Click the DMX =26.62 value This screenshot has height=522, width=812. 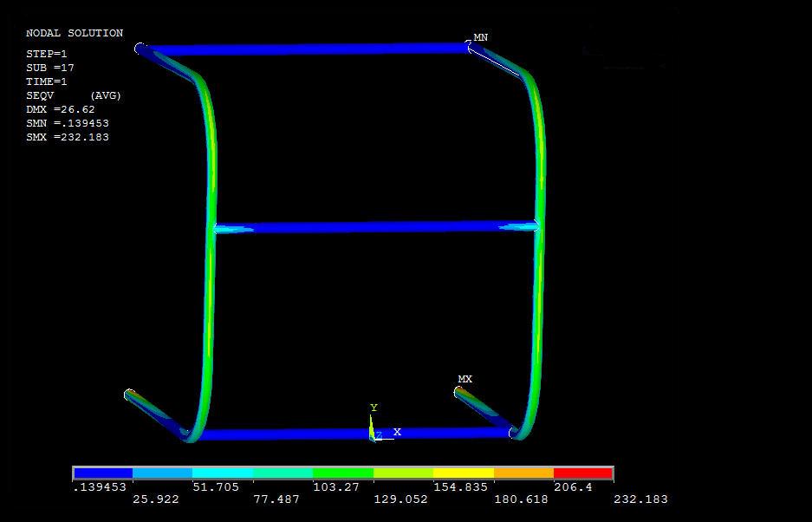click(61, 109)
